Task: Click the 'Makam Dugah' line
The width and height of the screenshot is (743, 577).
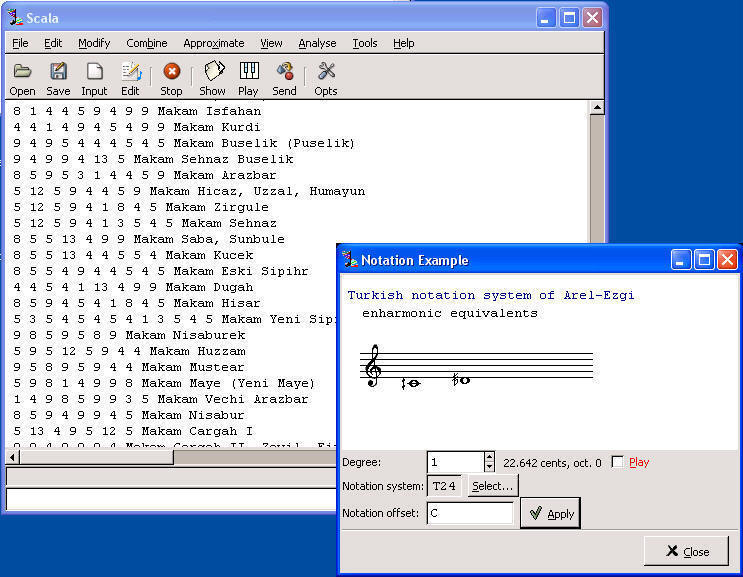Action: [x=133, y=287]
